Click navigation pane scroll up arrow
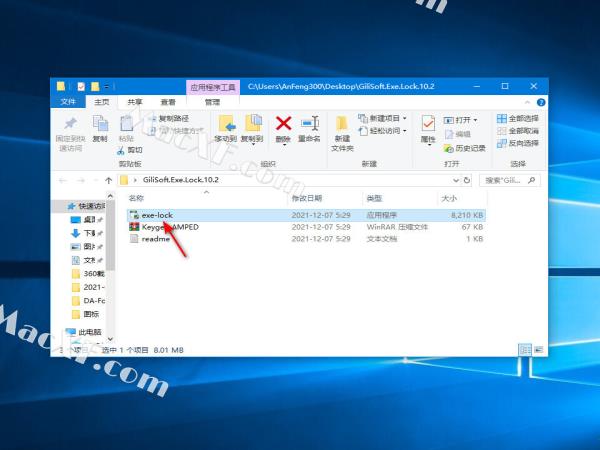 (x=110, y=196)
